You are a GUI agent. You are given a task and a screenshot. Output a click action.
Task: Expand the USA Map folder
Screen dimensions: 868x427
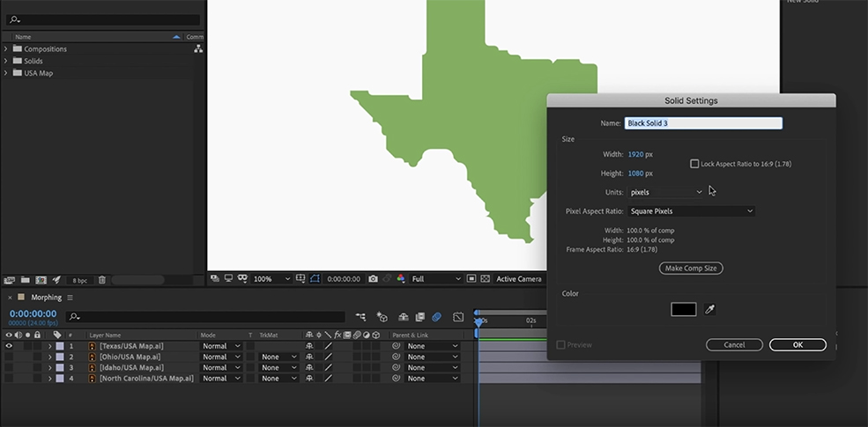click(x=6, y=73)
